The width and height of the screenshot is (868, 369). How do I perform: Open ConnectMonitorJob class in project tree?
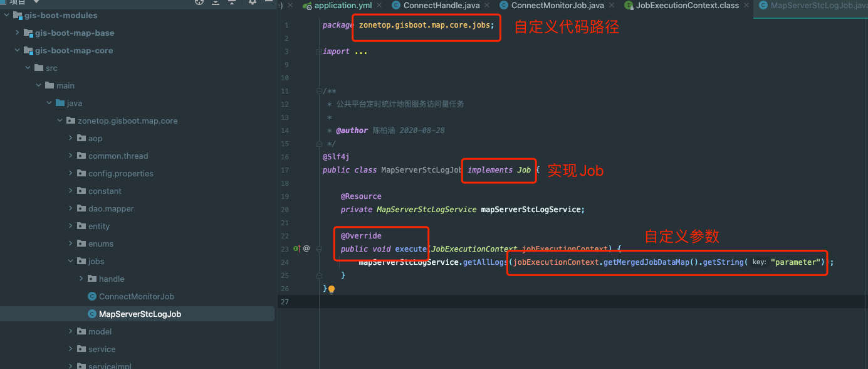(136, 296)
